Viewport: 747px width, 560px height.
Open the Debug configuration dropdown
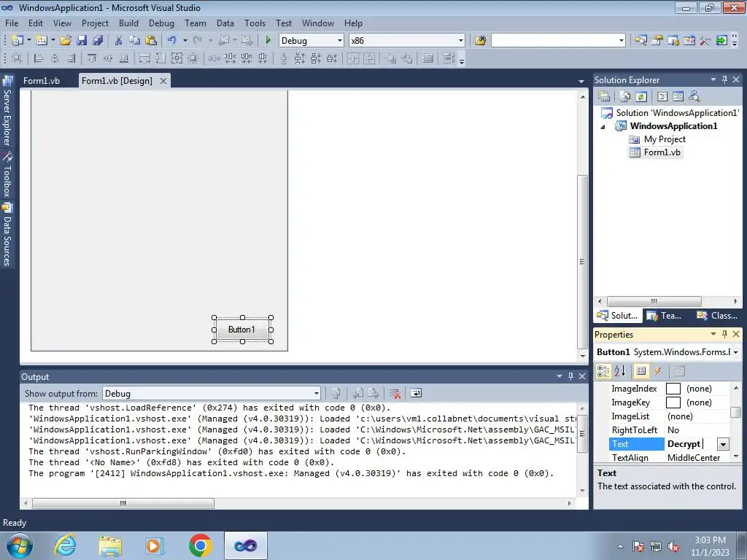click(x=340, y=41)
